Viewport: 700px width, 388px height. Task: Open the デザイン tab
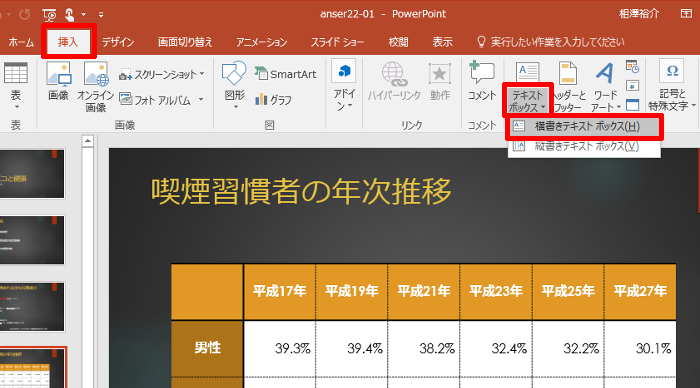pyautogui.click(x=118, y=42)
